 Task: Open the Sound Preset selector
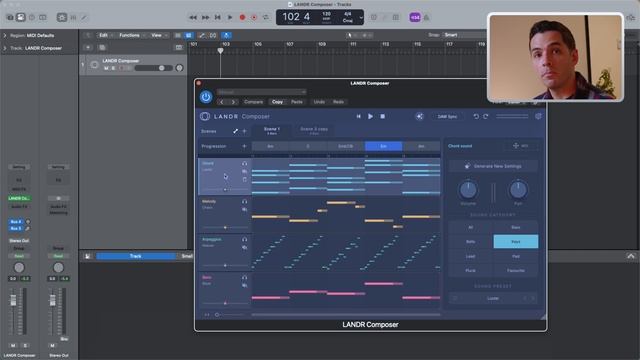(x=493, y=298)
